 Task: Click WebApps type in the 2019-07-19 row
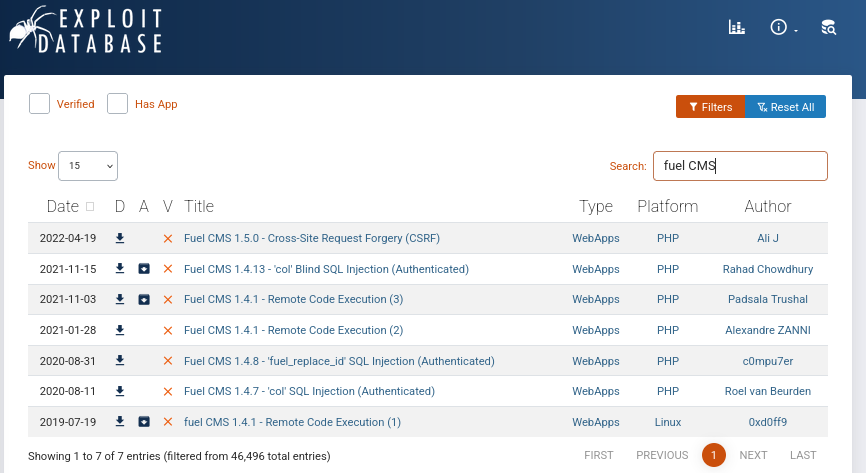(595, 422)
